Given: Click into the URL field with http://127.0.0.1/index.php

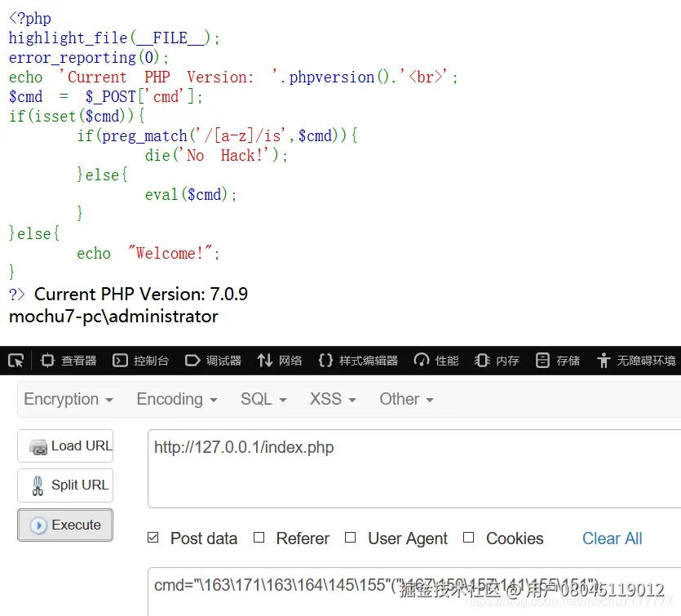Looking at the screenshot, I should tap(414, 469).
